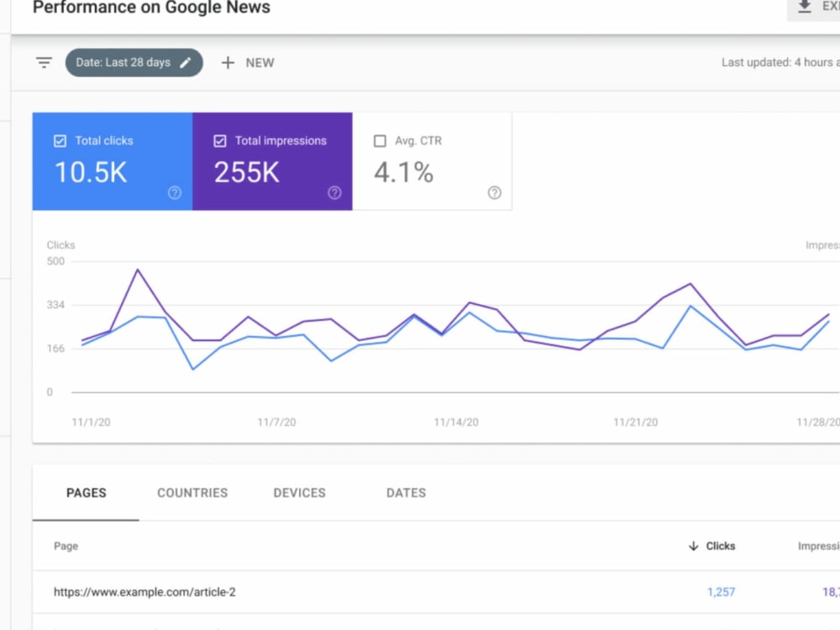Screen dimensions: 840x630
Task: Switch to the Devices tab
Action: 300,493
